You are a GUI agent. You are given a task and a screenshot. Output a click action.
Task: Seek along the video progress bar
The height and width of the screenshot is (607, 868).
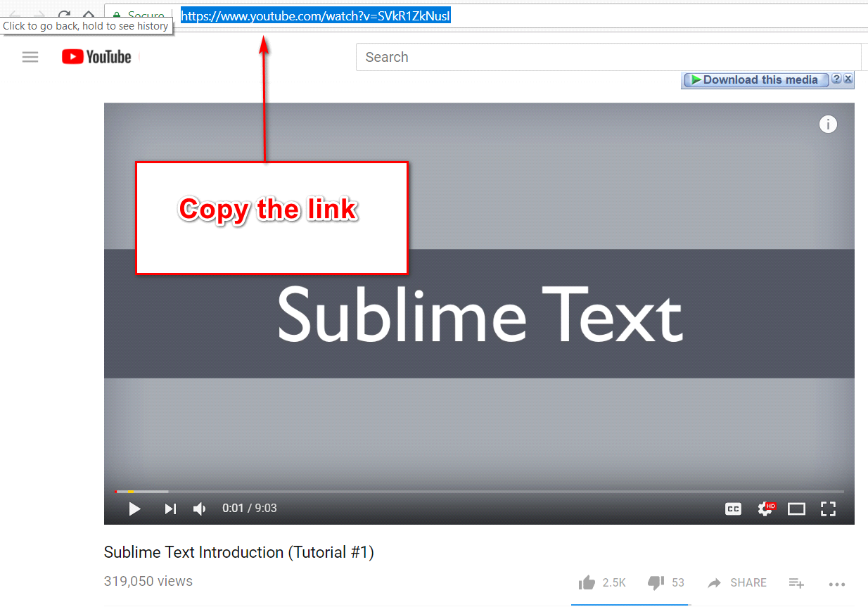point(480,492)
